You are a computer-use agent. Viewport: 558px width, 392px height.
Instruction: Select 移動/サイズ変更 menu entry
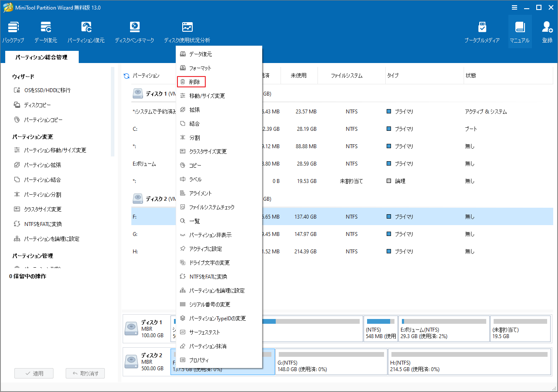(x=207, y=96)
